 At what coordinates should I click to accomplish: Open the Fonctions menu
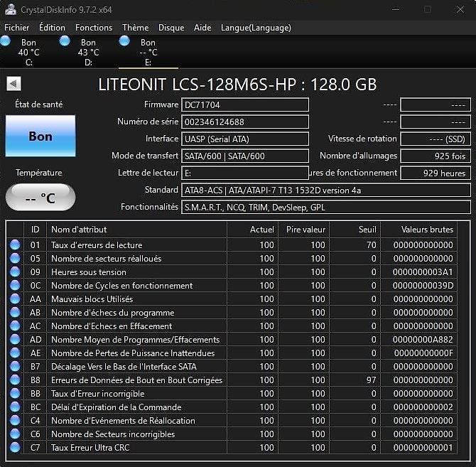[94, 28]
